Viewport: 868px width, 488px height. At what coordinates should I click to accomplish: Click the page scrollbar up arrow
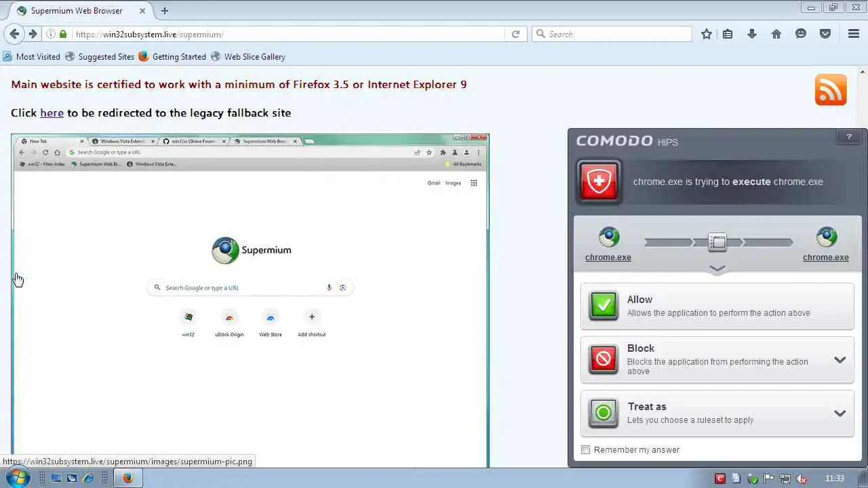pyautogui.click(x=864, y=71)
